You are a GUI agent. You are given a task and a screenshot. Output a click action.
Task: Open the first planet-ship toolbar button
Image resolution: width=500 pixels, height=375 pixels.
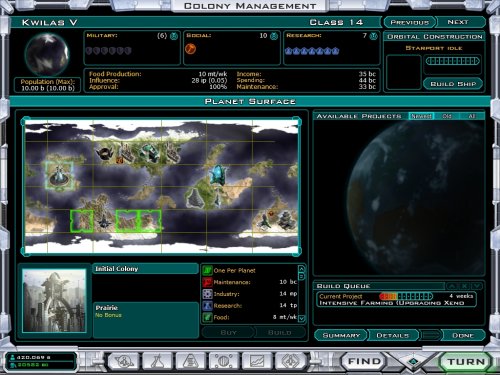pyautogui.click(x=124, y=361)
